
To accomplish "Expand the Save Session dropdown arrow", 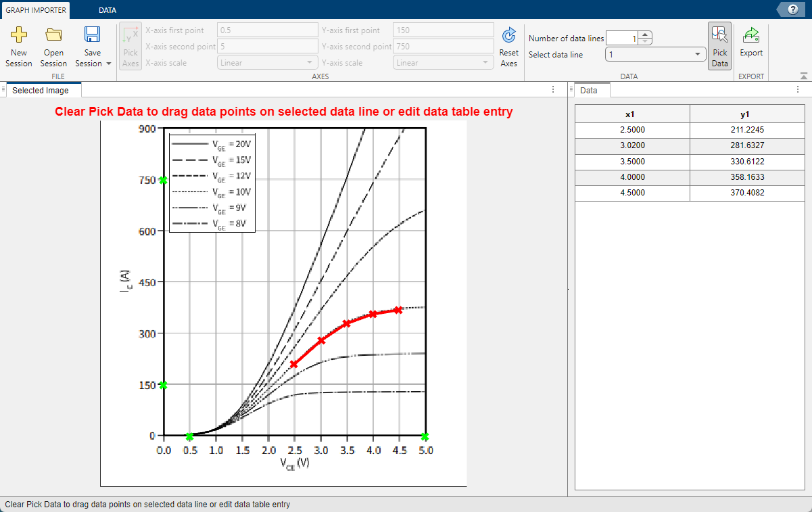I will point(108,64).
